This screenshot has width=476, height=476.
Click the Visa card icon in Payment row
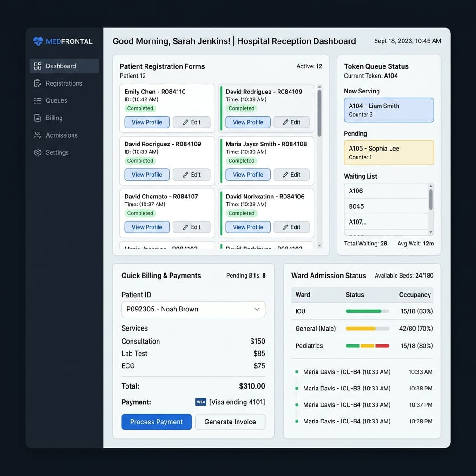(201, 402)
